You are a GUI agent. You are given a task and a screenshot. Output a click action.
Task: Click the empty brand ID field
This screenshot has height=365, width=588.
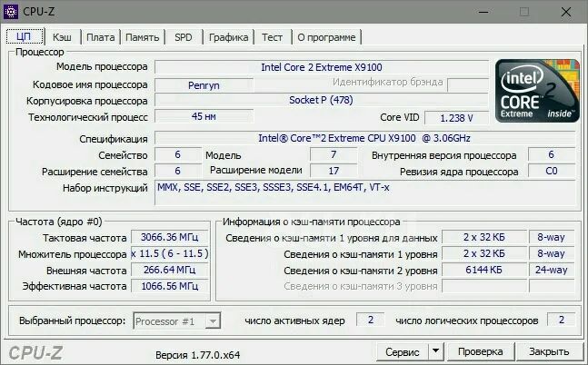tap(468, 84)
